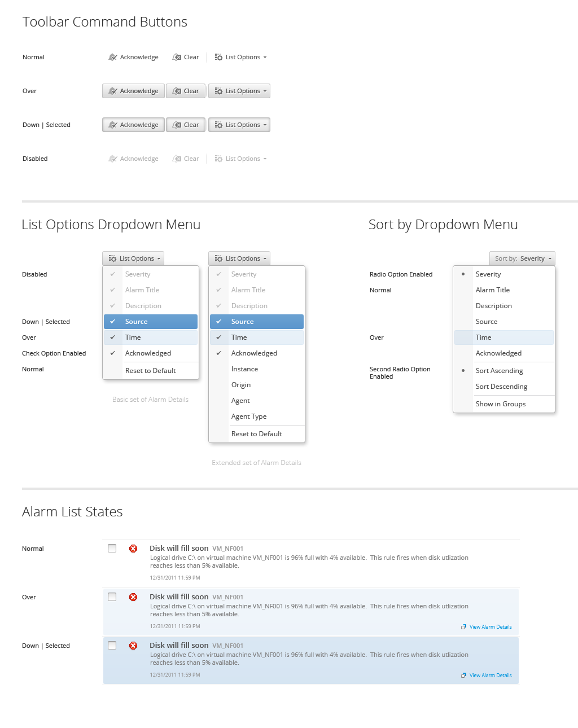Tick the checkbox on the Normal state alarm
This screenshot has width=578, height=728.
[112, 549]
